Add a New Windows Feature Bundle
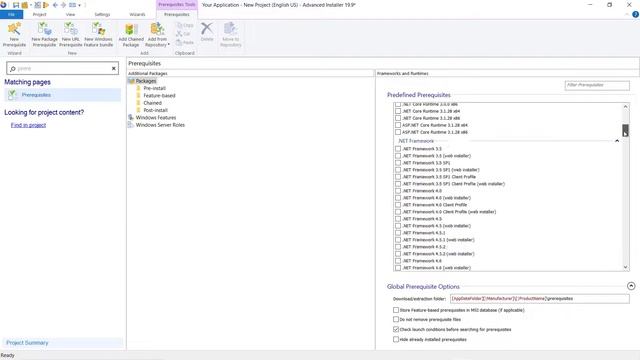This screenshot has width=640, height=360. (x=98, y=35)
